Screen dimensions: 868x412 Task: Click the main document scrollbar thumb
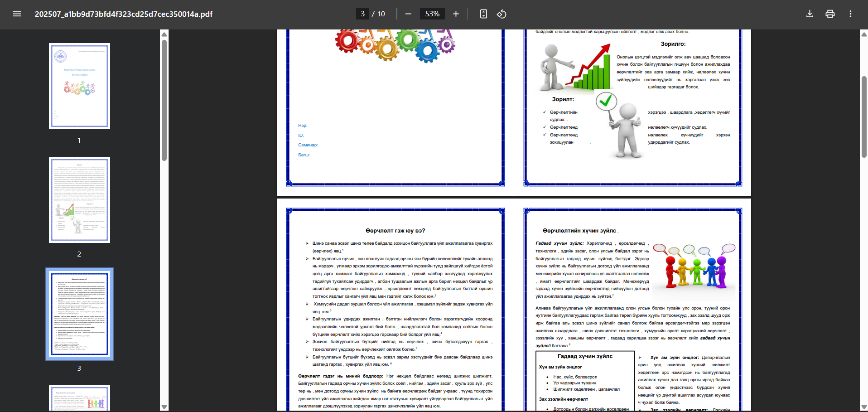[x=864, y=117]
